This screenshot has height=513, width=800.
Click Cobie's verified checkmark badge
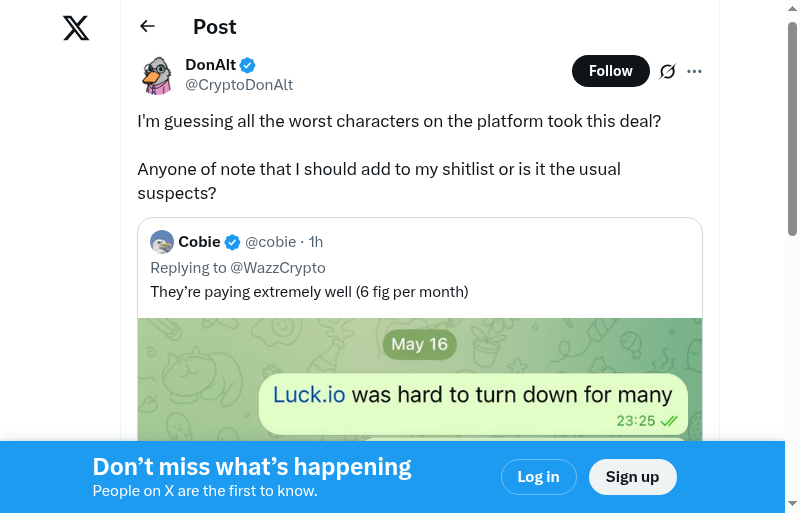click(x=232, y=242)
